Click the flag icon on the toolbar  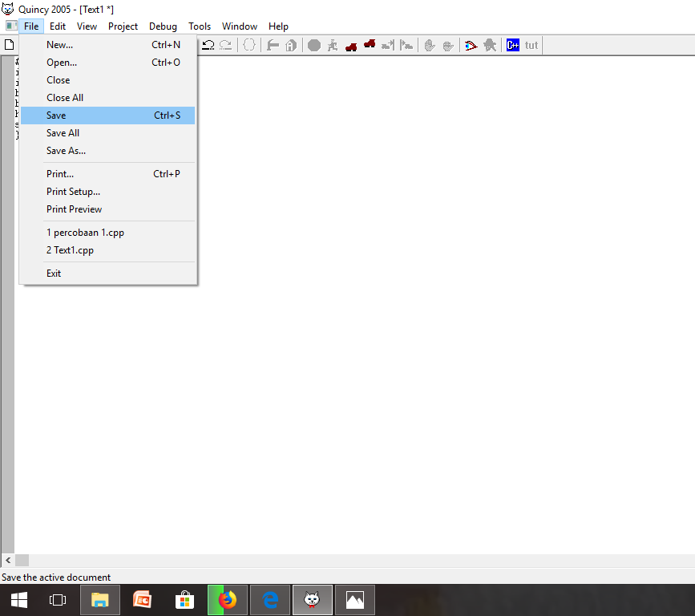[273, 45]
